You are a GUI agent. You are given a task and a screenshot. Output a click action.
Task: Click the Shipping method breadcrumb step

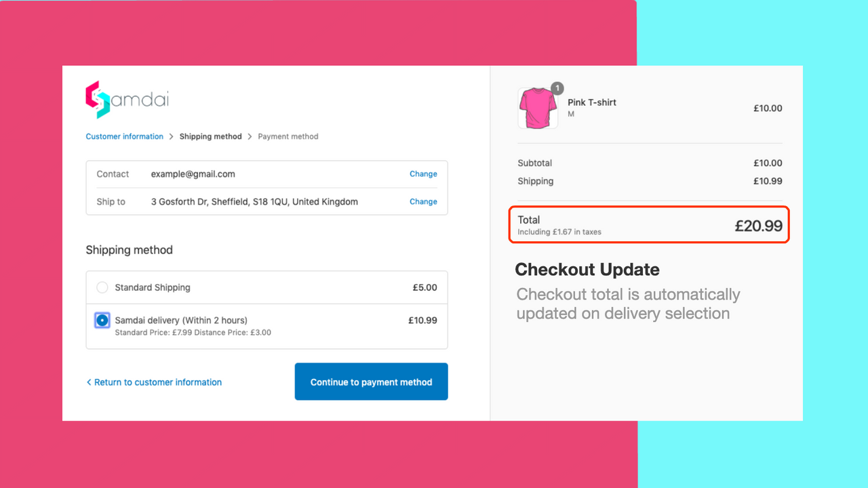(x=210, y=137)
